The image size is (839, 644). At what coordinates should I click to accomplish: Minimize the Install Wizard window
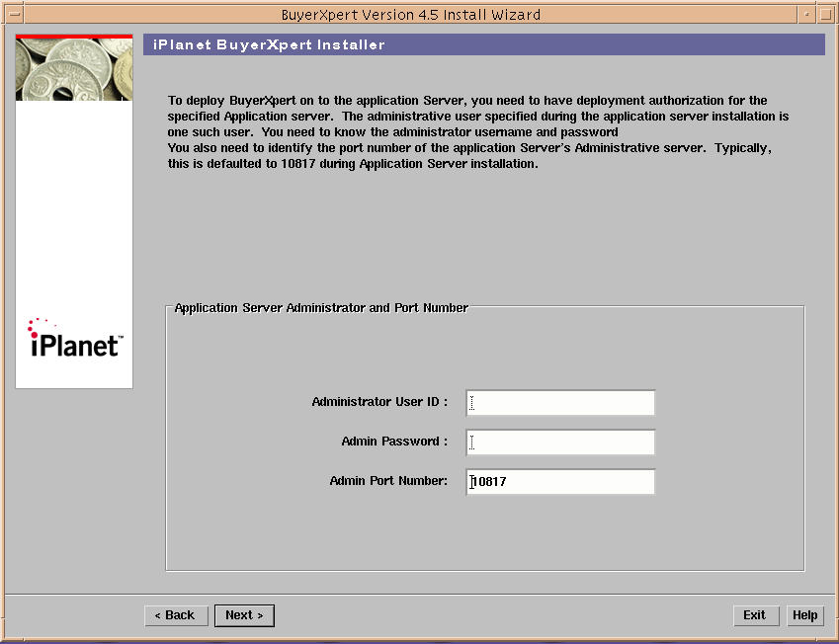tap(806, 14)
